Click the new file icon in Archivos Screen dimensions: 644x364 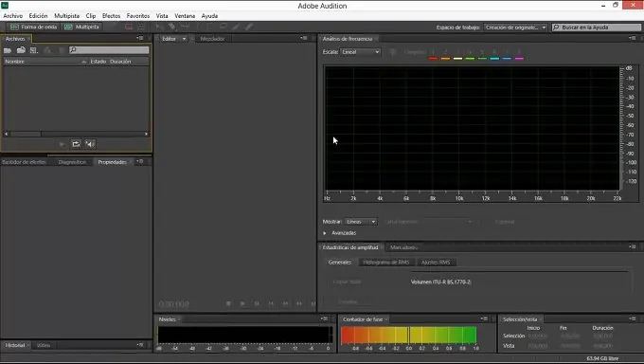34,50
